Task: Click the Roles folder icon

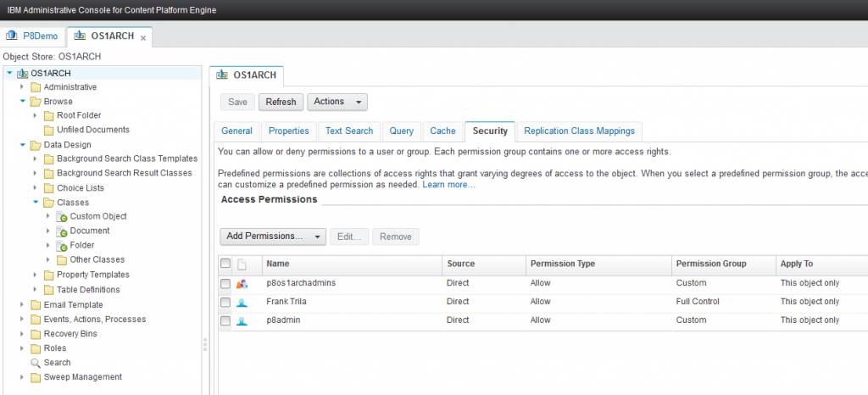Action: click(x=36, y=348)
